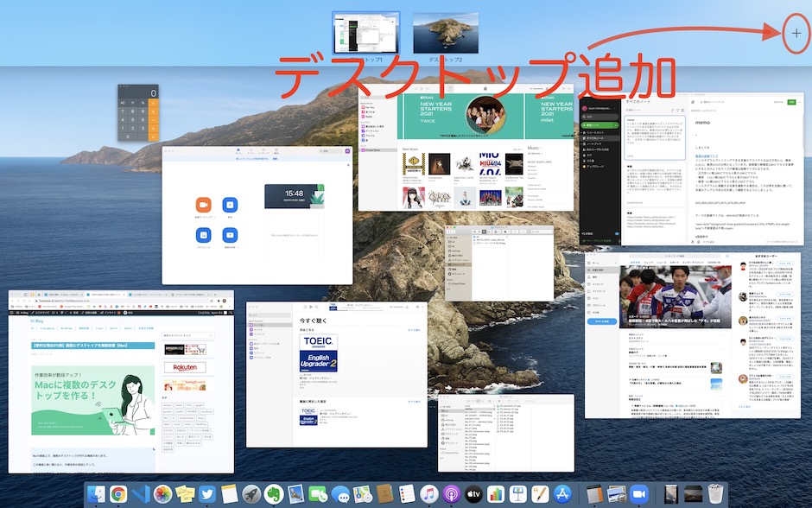This screenshot has width=812, height=508.
Task: Select the Apple Music window
Action: (466, 148)
